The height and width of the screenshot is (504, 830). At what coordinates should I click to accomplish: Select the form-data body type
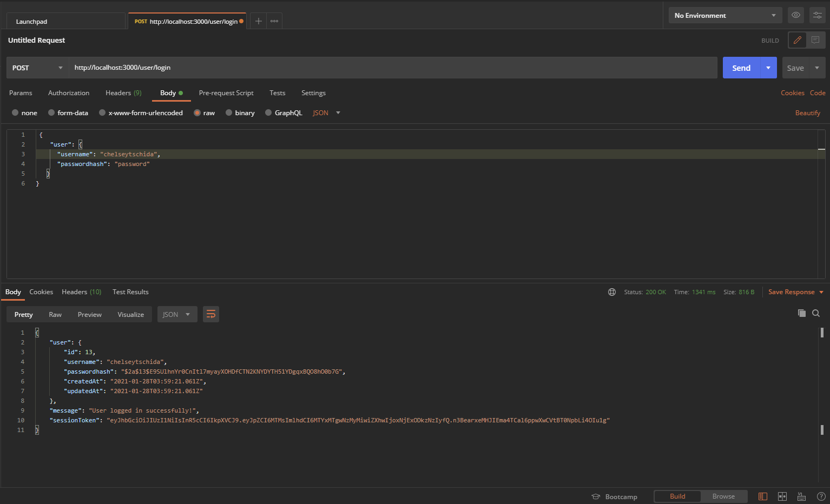pyautogui.click(x=51, y=112)
